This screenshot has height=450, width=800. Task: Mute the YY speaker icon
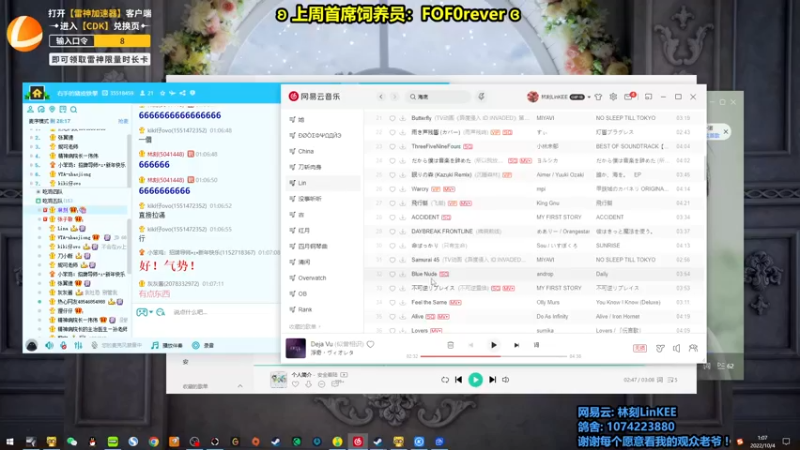click(49, 345)
